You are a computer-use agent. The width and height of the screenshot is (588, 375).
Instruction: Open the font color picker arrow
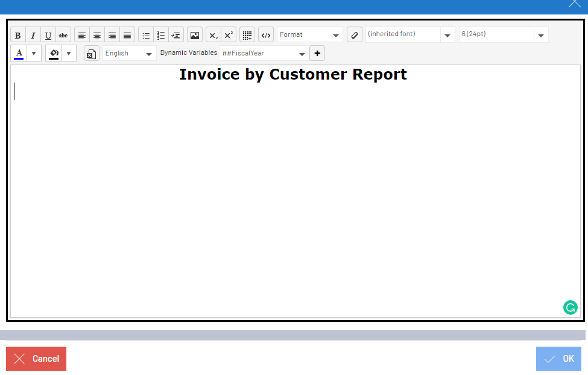coord(34,53)
